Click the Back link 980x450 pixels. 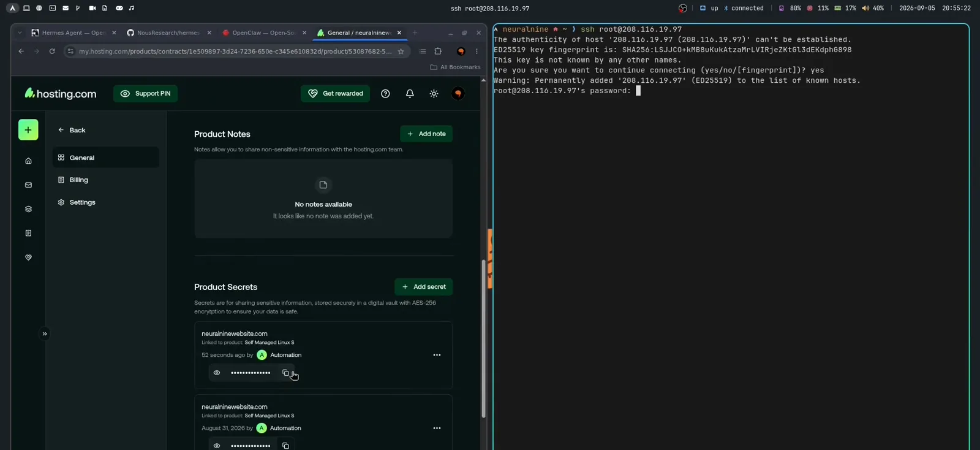72,130
